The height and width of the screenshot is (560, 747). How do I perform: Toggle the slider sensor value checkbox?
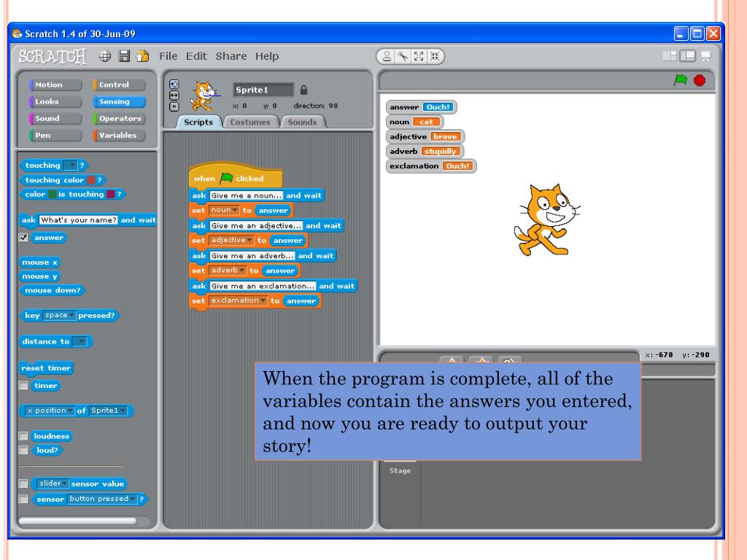click(x=23, y=483)
